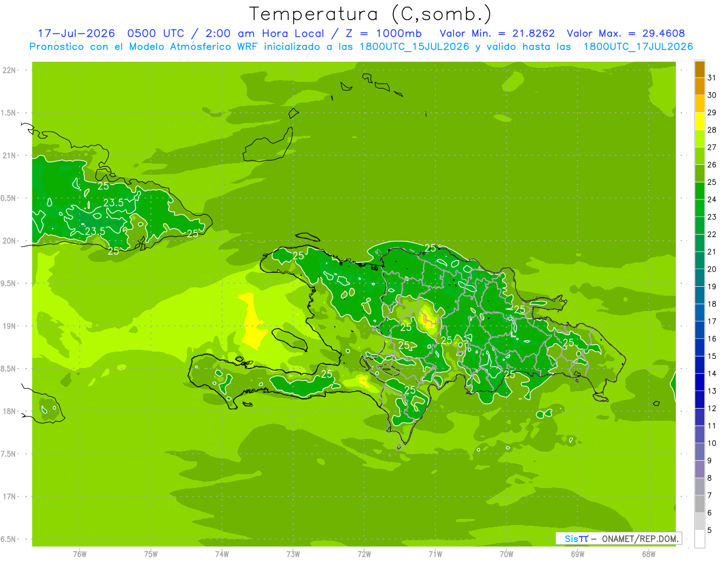This screenshot has height=562, width=728.
Task: Click the "9.5N" latitude axis label
Action: coord(9,283)
